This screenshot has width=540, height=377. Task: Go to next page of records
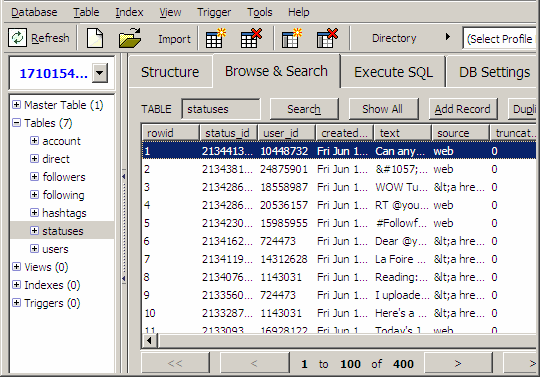[458, 364]
